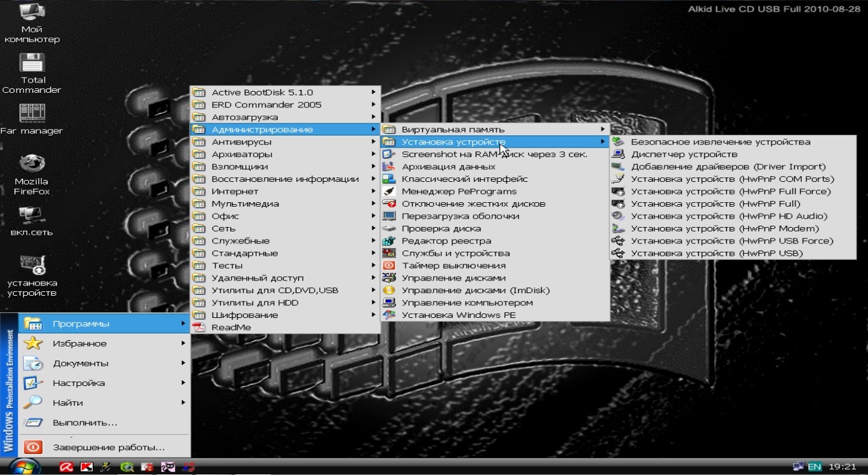Click the taskbar clock showing 19:21
868x475 pixels.
click(843, 467)
